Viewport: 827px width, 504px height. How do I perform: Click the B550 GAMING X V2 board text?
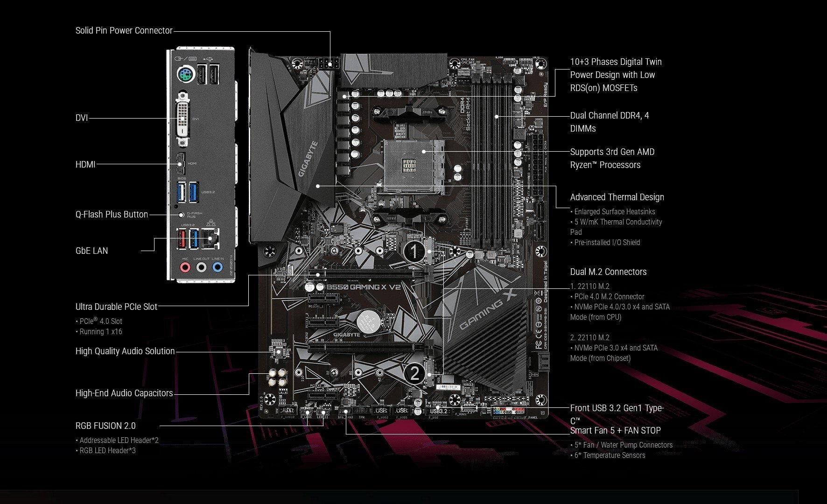coord(364,287)
